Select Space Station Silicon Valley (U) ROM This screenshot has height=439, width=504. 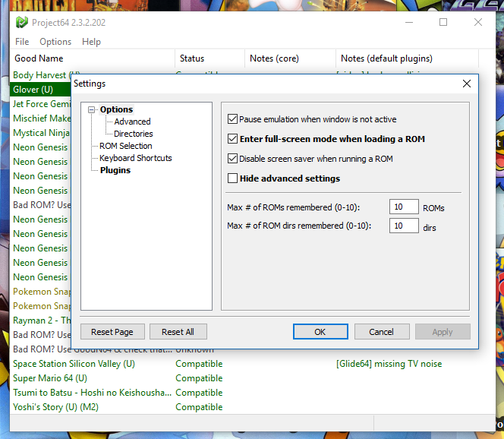(x=74, y=364)
